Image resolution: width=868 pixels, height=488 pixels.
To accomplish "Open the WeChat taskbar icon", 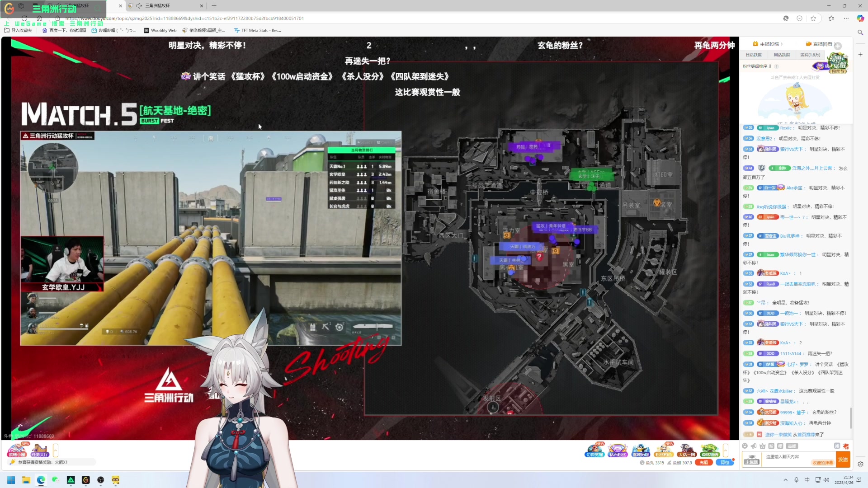I will 56,480.
